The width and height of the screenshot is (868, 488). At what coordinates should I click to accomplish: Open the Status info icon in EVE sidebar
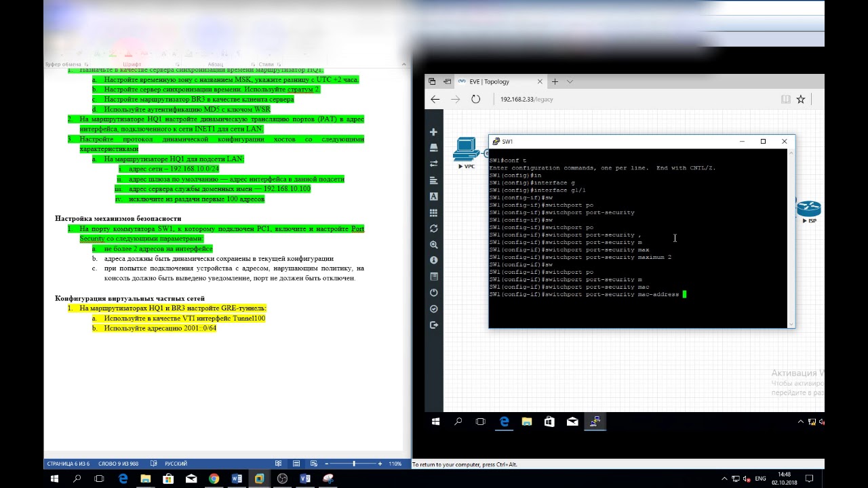[x=434, y=260]
